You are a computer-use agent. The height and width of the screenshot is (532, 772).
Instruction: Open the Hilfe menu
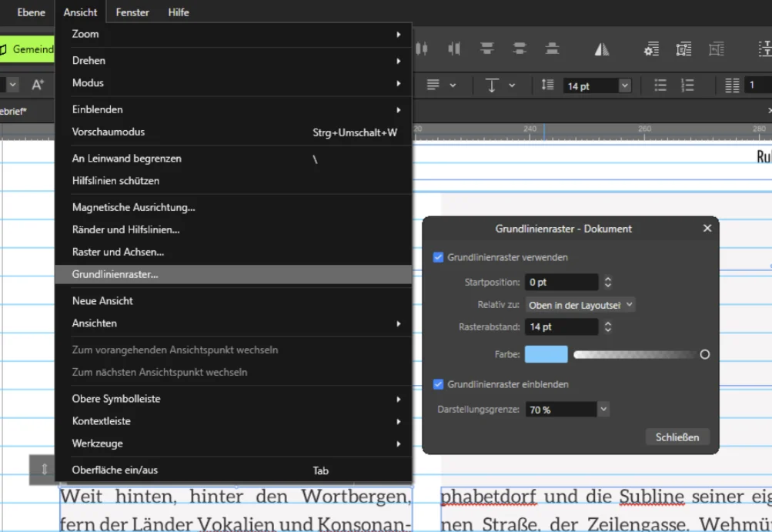[x=179, y=12]
